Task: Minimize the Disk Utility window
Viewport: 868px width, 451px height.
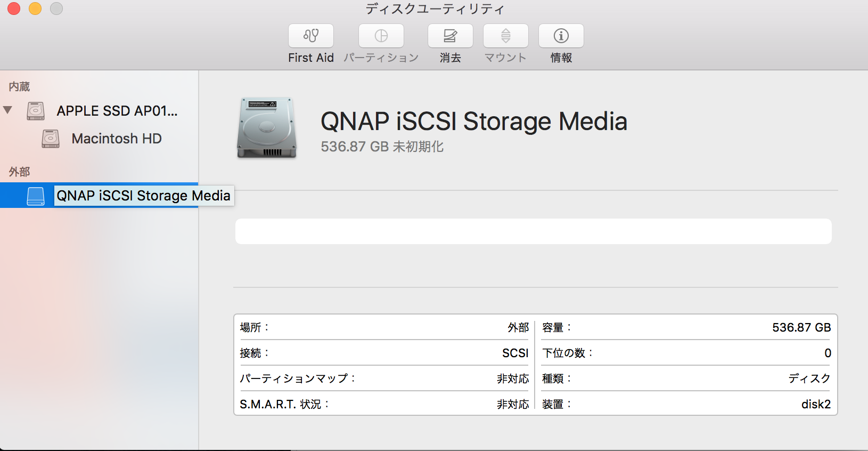Action: point(35,9)
